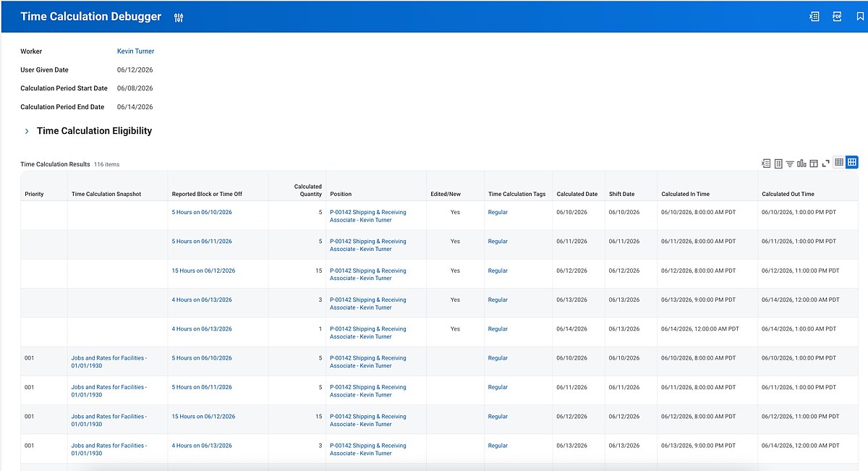The width and height of the screenshot is (868, 471).
Task: Open 15 Hours on 06/12/2026 link in Edited Yes row
Action: coord(203,271)
